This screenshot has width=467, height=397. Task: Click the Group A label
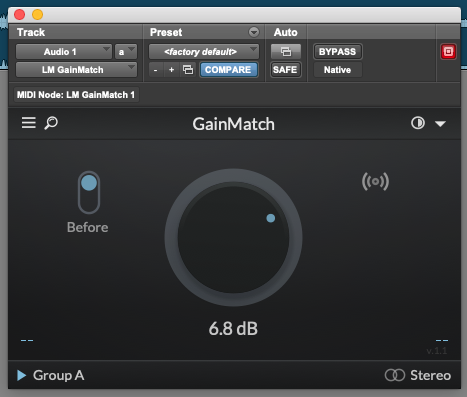58,376
